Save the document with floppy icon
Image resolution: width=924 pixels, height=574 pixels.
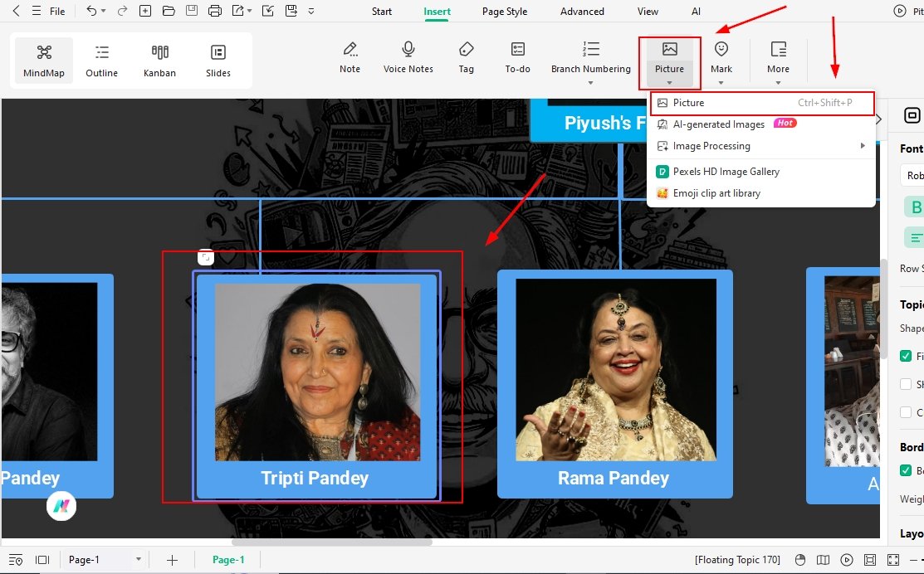click(192, 11)
